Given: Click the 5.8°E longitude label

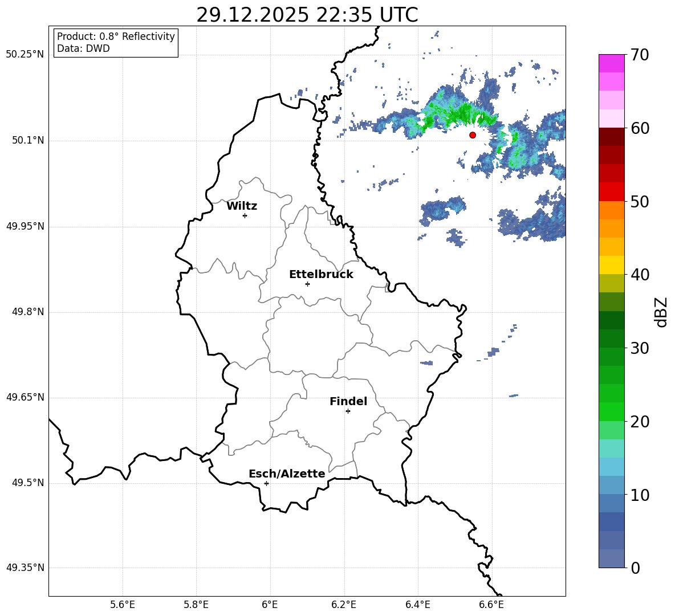Looking at the screenshot, I should (196, 605).
